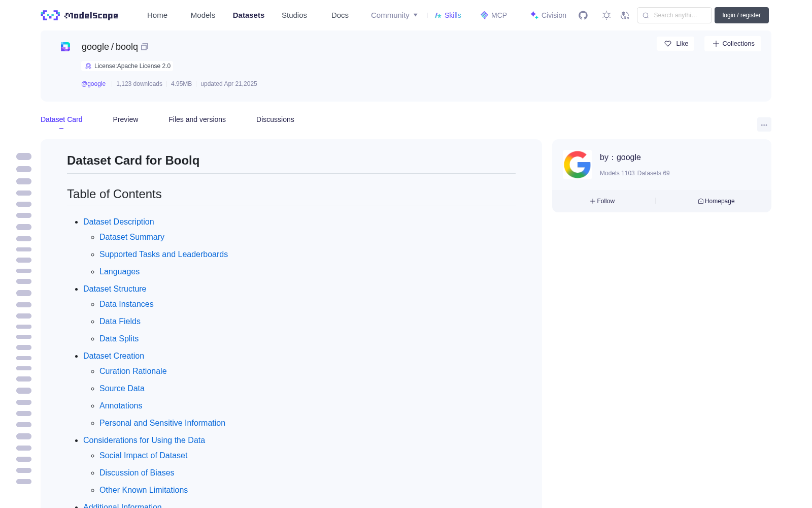This screenshot has width=812, height=508.
Task: Toggle the light/dark theme sun icon
Action: [x=606, y=15]
